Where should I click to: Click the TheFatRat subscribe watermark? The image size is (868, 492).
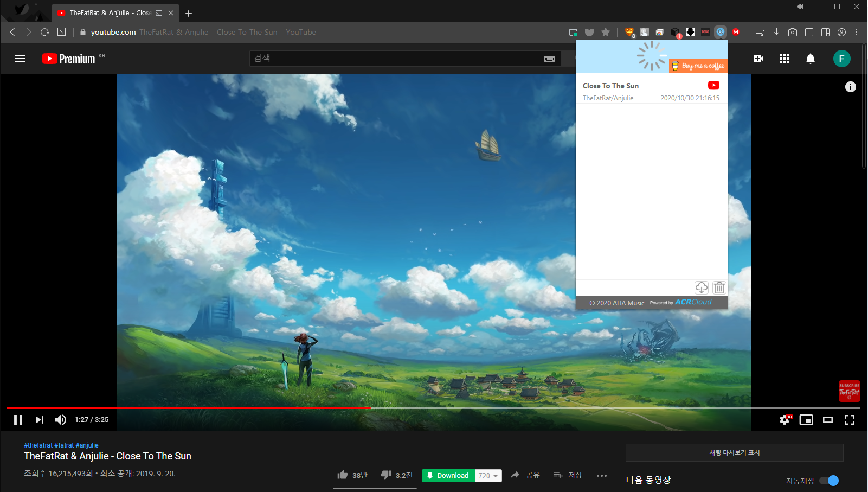pos(850,391)
